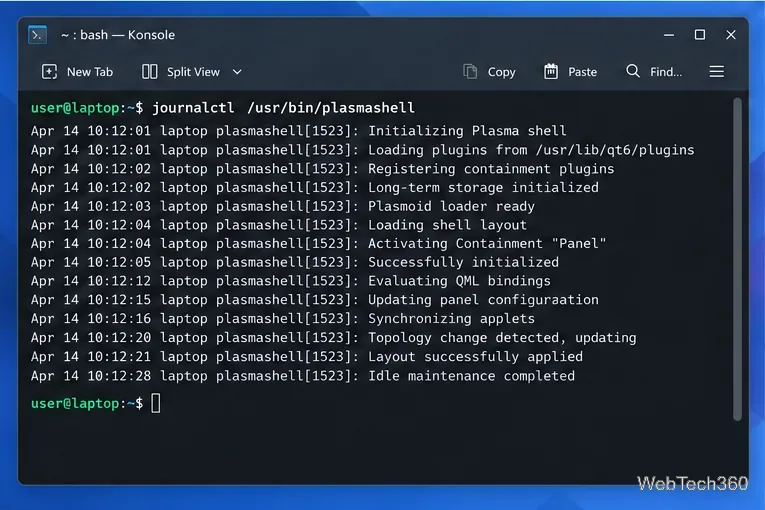Click the first "user@laptop" prompt
765x510 pixels.
(x=75, y=107)
